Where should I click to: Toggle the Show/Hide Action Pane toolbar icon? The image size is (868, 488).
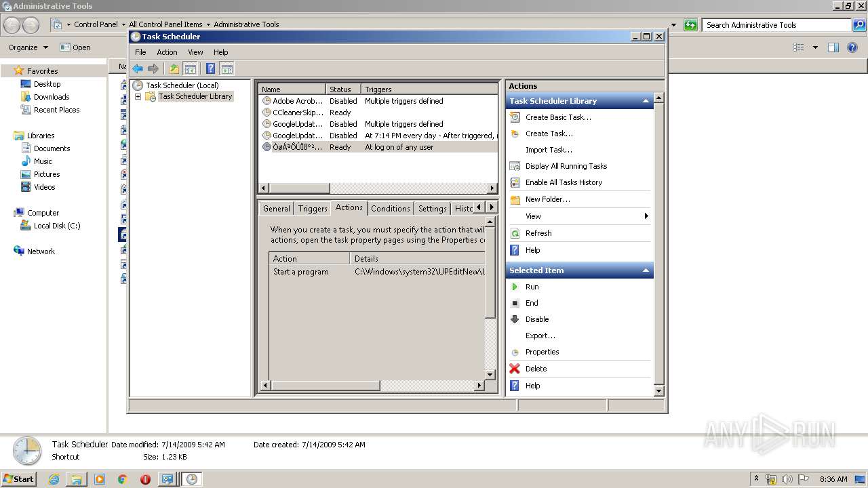(x=227, y=68)
